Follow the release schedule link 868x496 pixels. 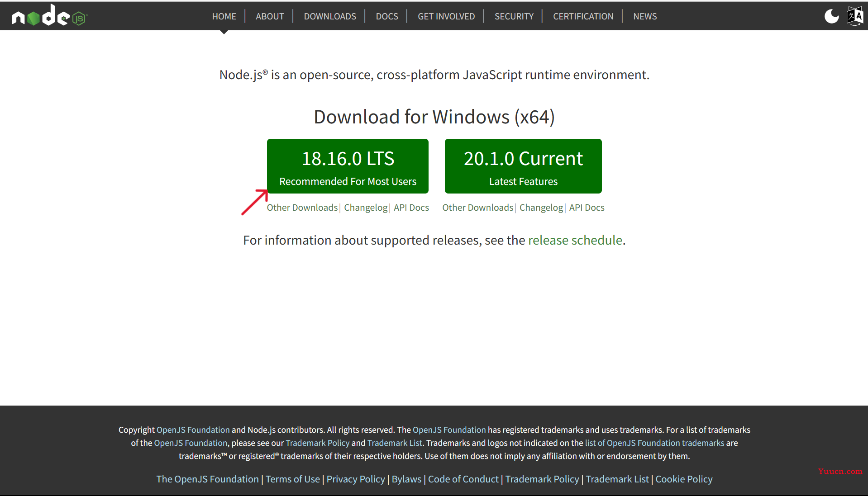click(x=575, y=240)
